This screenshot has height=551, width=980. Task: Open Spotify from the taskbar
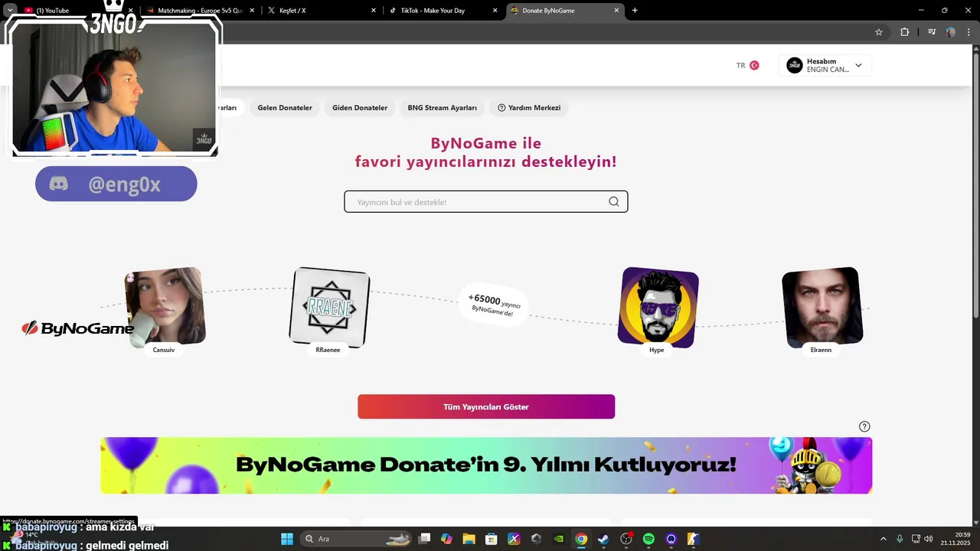coord(648,539)
